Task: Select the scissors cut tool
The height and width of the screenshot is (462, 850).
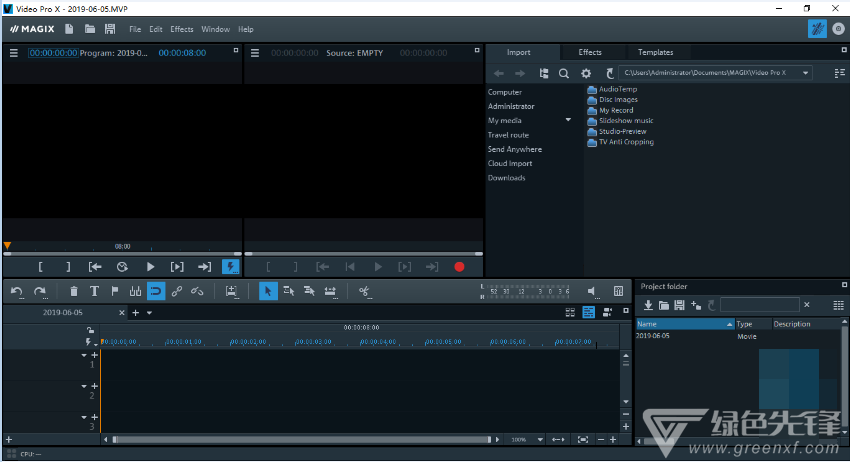Action: (364, 292)
